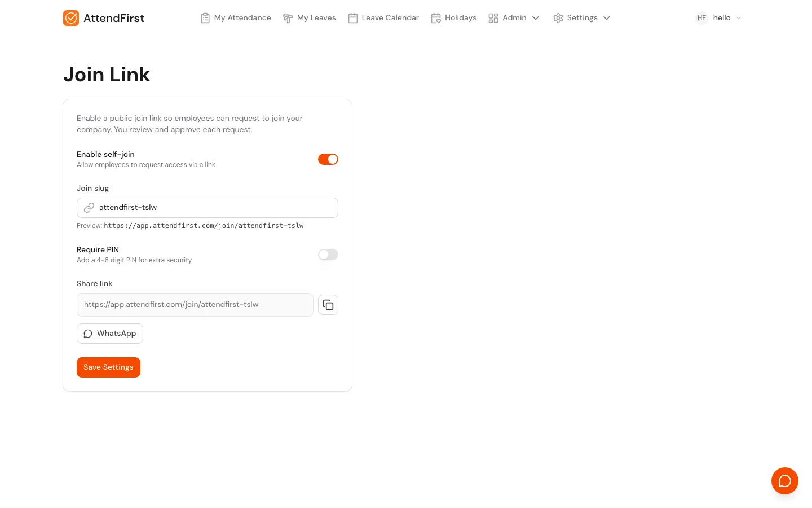The width and height of the screenshot is (812, 508).
Task: Expand the Admin dropdown menu
Action: tap(535, 18)
